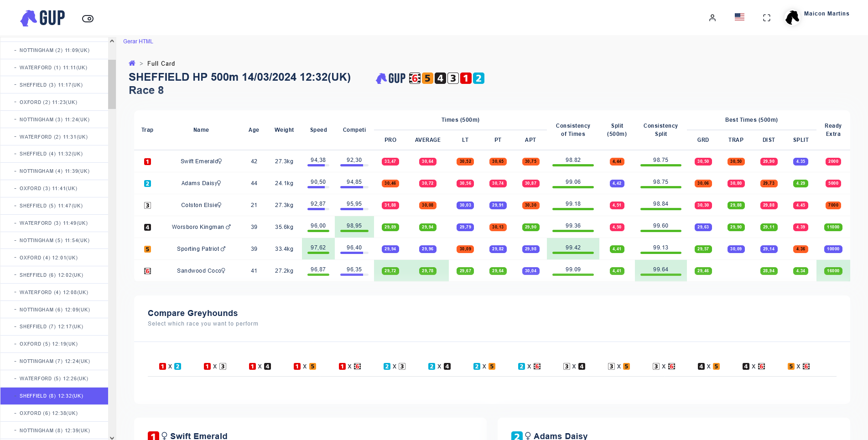Viewport: 868px width, 440px height.
Task: Compare greyhounds 2 x 4
Action: (x=439, y=366)
